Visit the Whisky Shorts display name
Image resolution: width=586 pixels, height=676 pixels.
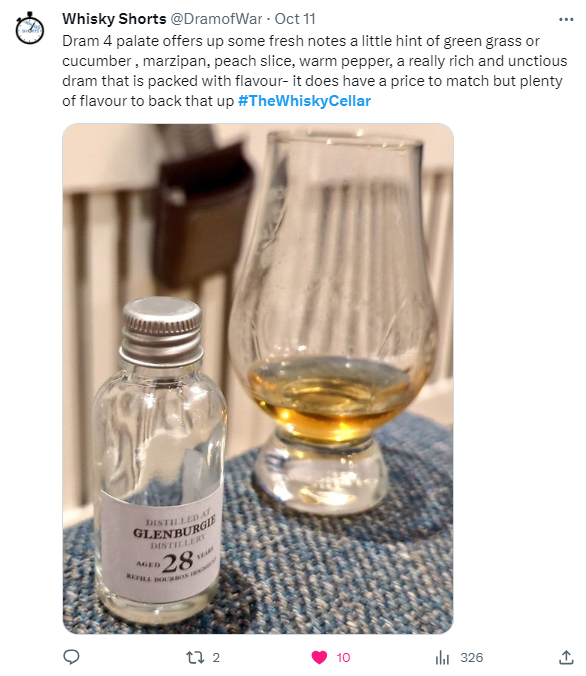(x=114, y=19)
